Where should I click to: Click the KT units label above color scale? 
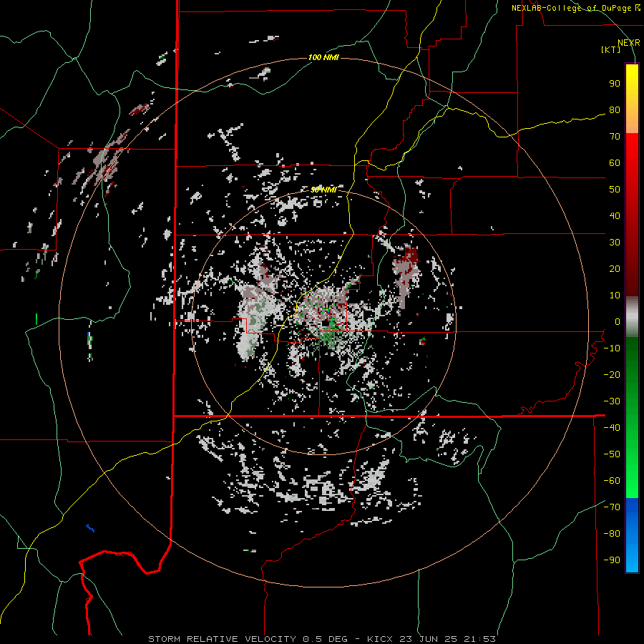click(611, 49)
